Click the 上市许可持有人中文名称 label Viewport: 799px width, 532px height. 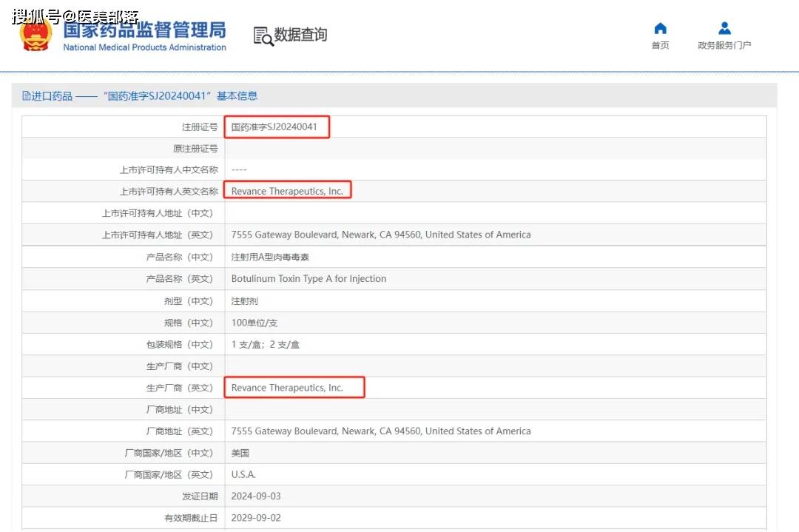[169, 169]
